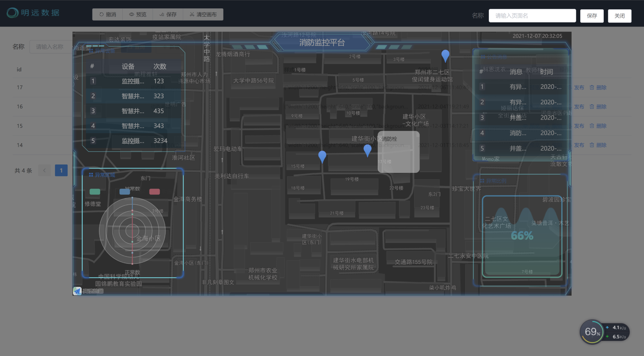Select message row 5 井盖...
This screenshot has height=356, width=644.
click(521, 148)
